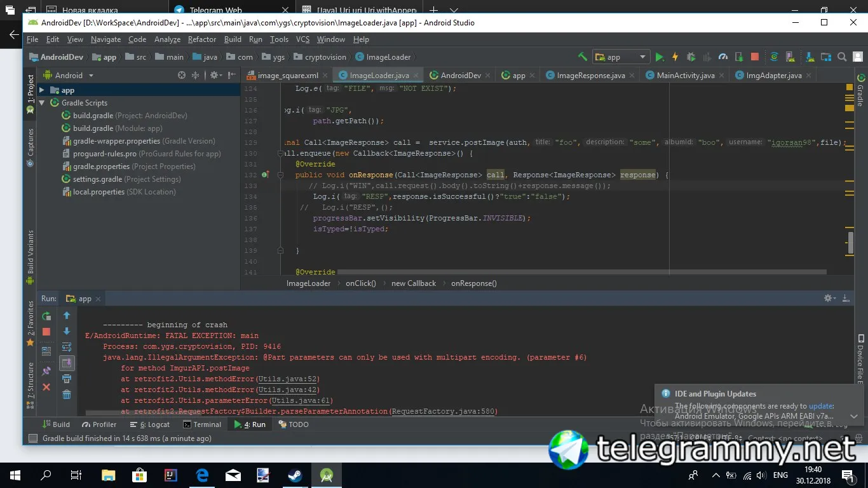
Task: Click the hammer Make Project icon
Action: coord(583,57)
